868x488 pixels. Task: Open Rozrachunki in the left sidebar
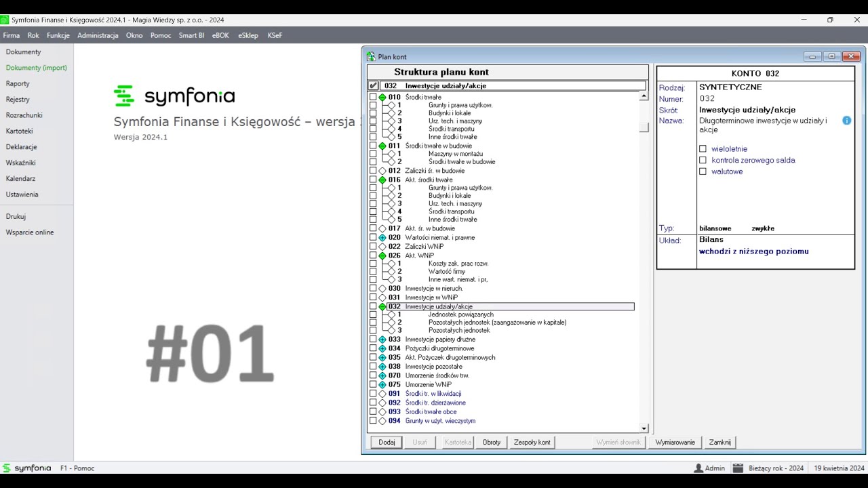(x=24, y=115)
